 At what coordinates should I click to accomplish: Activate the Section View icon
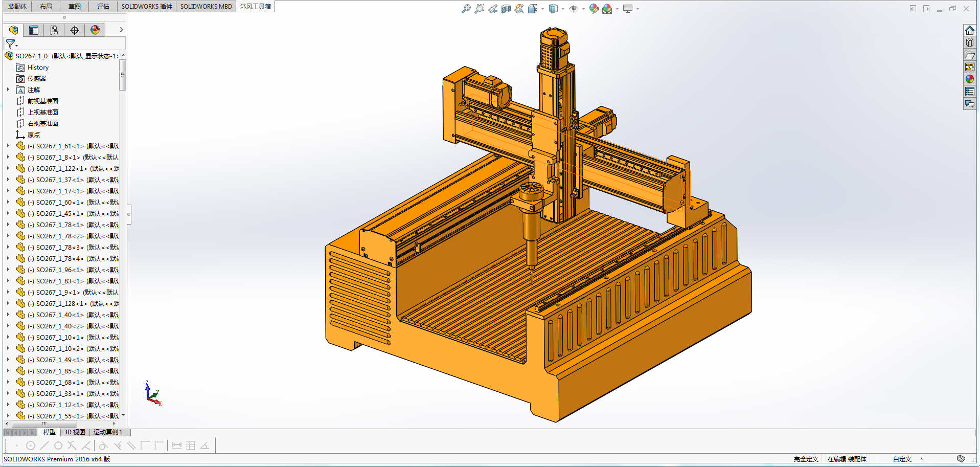506,9
